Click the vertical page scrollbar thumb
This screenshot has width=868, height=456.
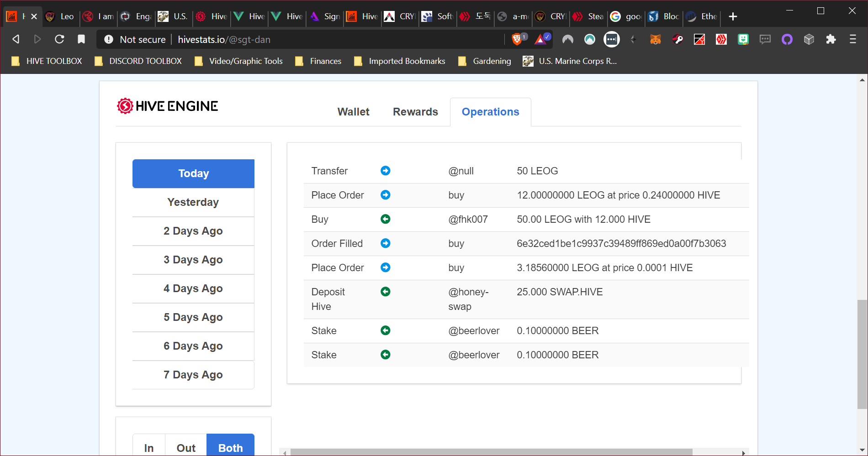862,354
